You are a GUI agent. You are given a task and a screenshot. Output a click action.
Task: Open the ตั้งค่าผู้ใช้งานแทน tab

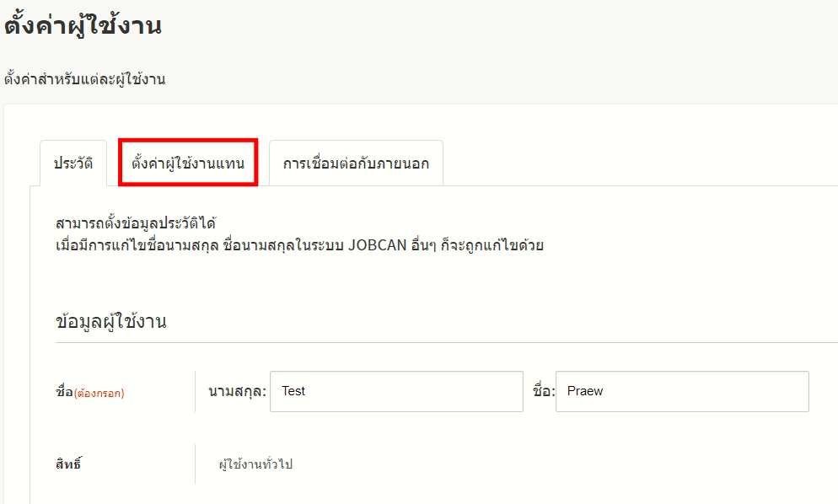tap(188, 164)
